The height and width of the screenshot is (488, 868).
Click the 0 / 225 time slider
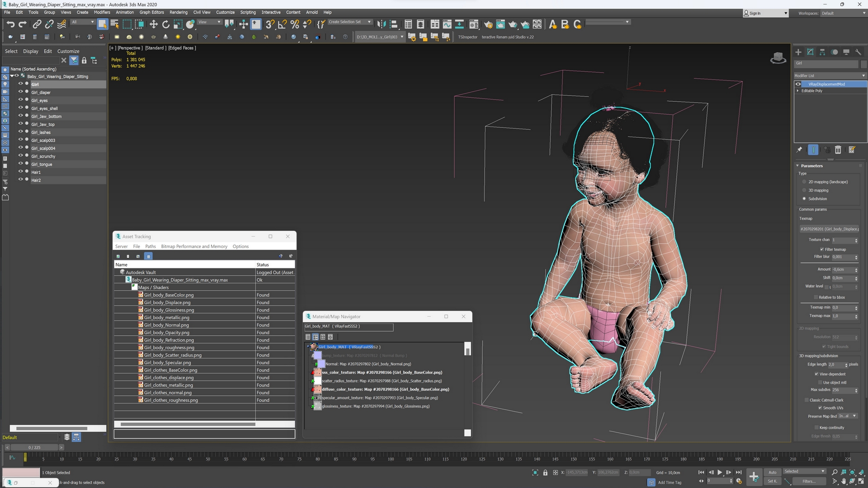(34, 447)
